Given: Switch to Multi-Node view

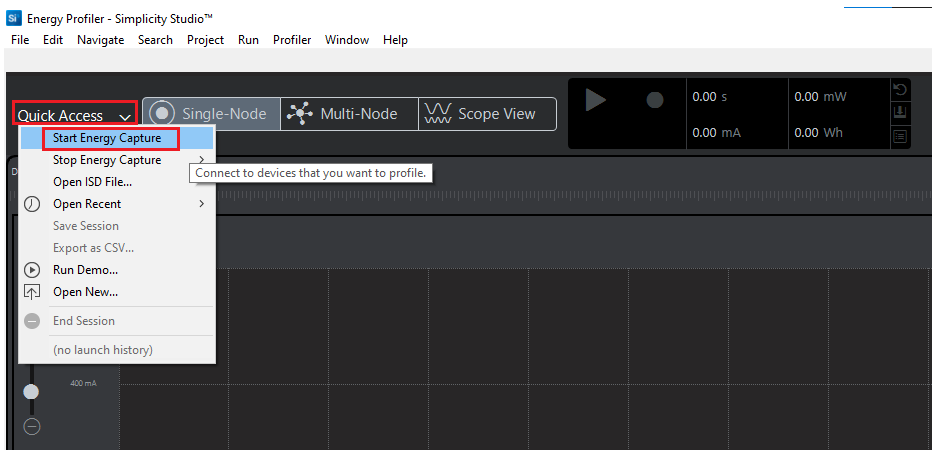Looking at the screenshot, I should click(x=343, y=114).
